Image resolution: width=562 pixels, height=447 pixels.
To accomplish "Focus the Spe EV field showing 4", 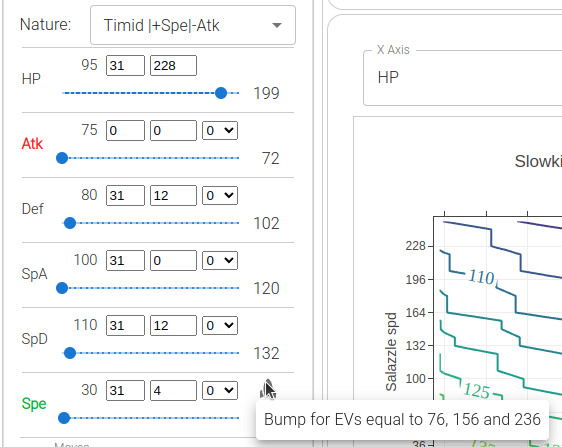I will pyautogui.click(x=173, y=390).
